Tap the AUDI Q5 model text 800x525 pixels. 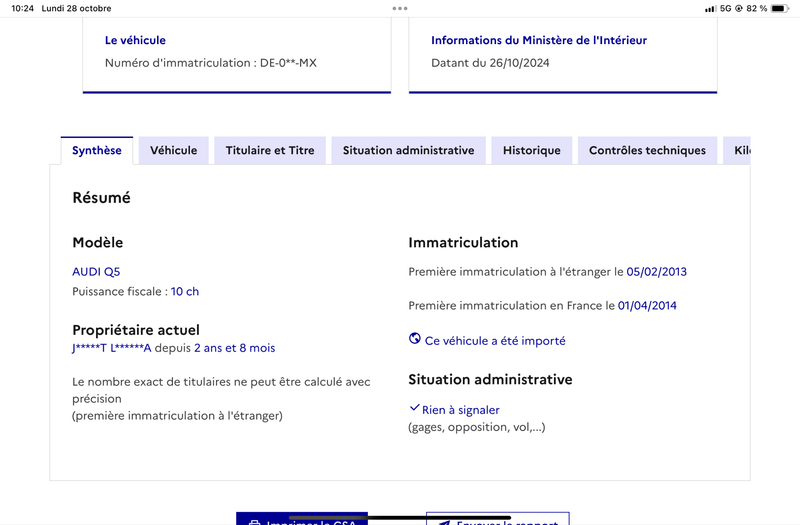96,271
